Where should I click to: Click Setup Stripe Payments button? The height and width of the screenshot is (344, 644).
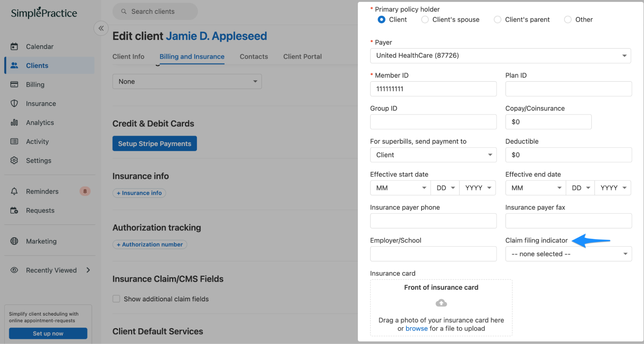pyautogui.click(x=154, y=144)
